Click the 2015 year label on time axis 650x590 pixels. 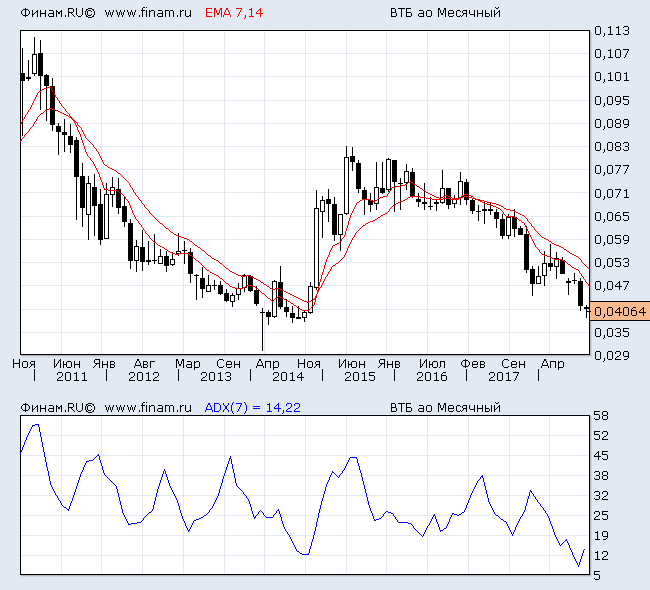pos(359,376)
